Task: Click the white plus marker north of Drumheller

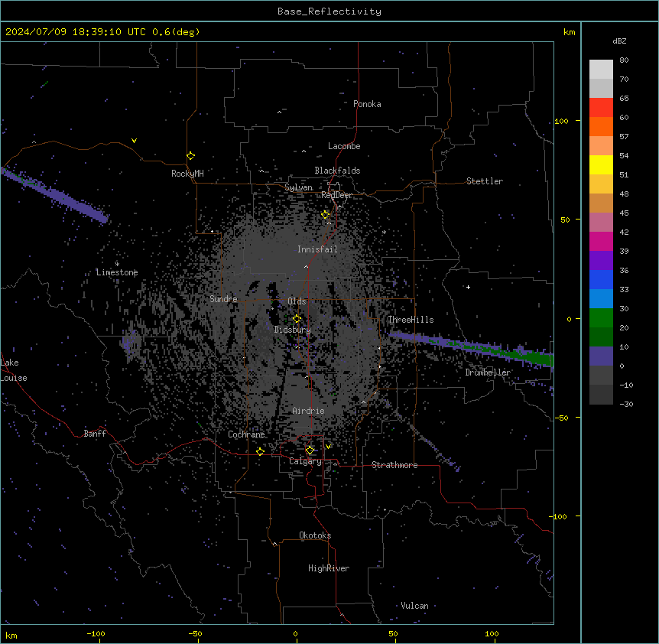Action: [x=468, y=287]
